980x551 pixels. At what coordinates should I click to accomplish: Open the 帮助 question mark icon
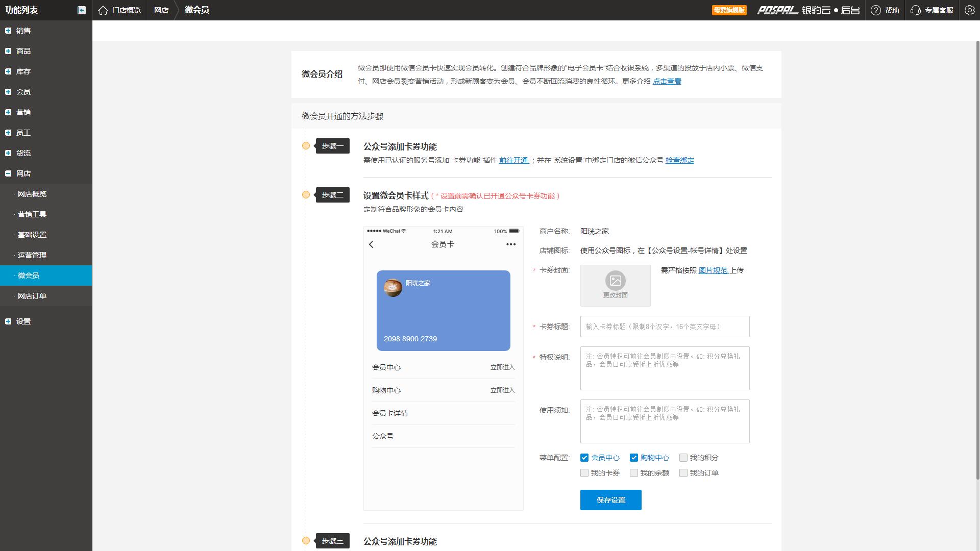[x=876, y=10]
